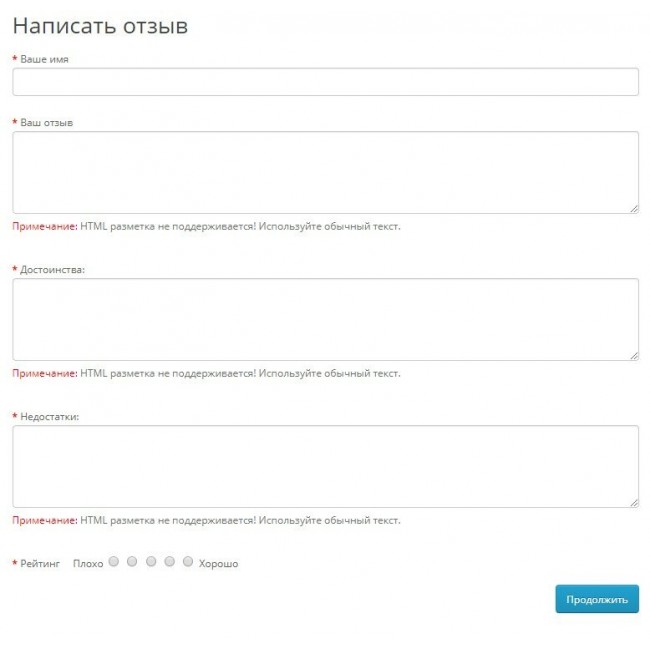
Task: Click inside the "Достоинства" text area
Action: pos(325,319)
